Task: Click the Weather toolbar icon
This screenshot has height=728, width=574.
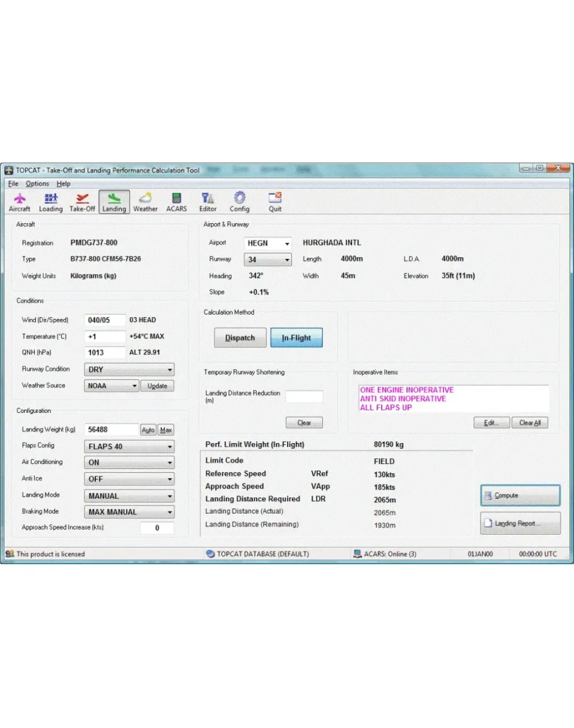Action: [145, 202]
